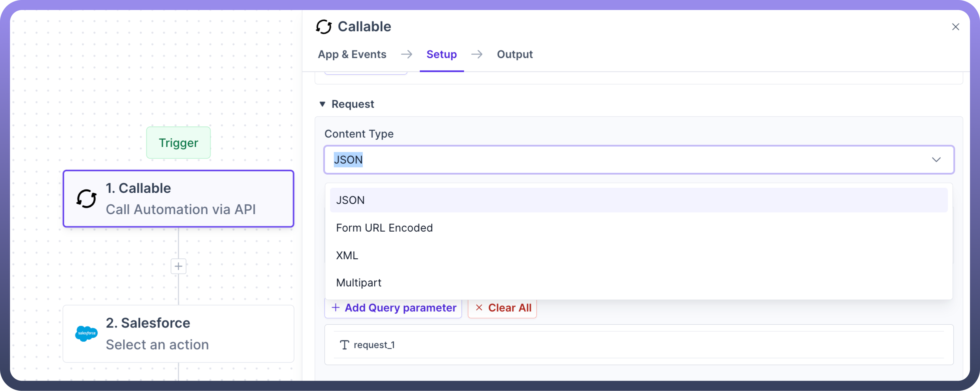
Task: Click the Callable sync icon in header
Action: tap(323, 27)
